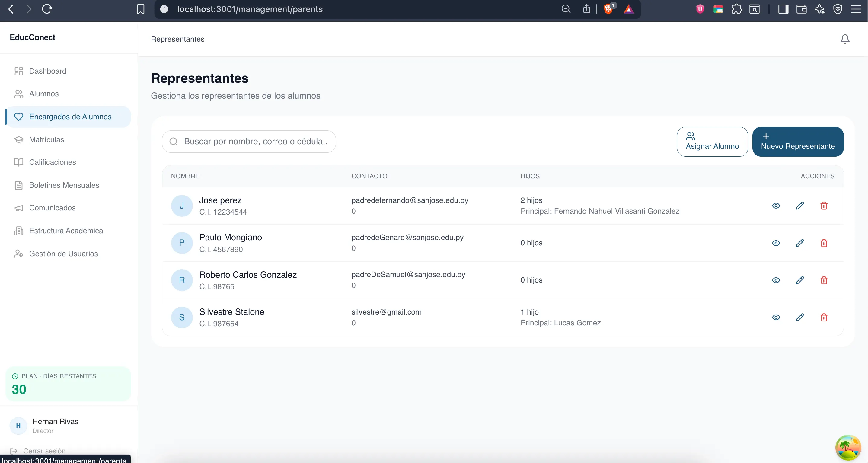Screen dimensions: 868x463
Task: Open the browser hamburger menu
Action: (856, 9)
